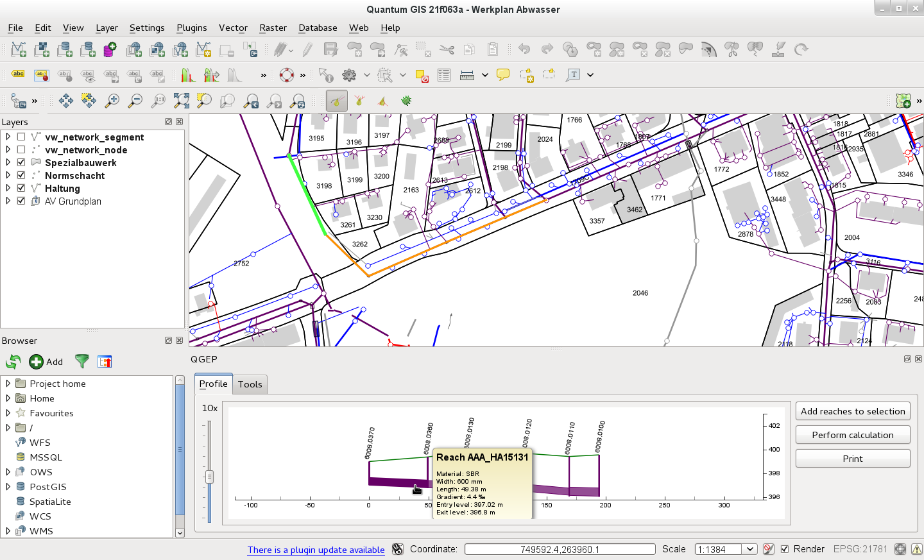Expand the PostGIS browser node
Image resolution: width=924 pixels, height=560 pixels.
(x=8, y=487)
